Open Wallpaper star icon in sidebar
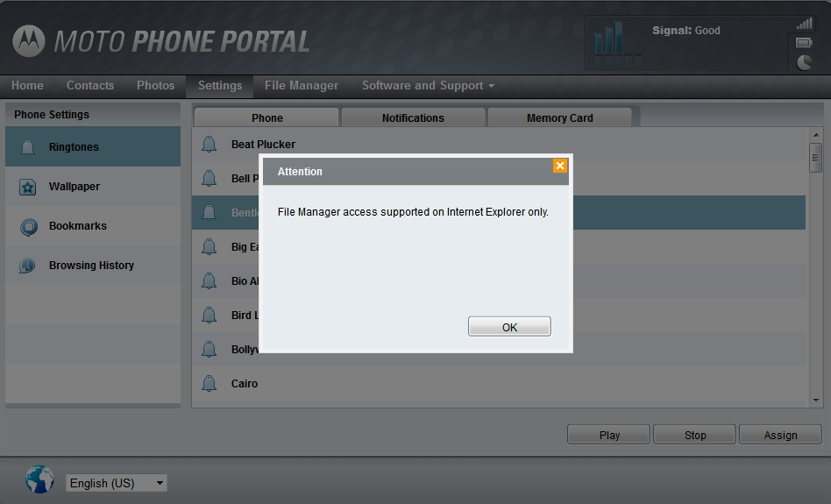831x504 pixels. coord(27,187)
